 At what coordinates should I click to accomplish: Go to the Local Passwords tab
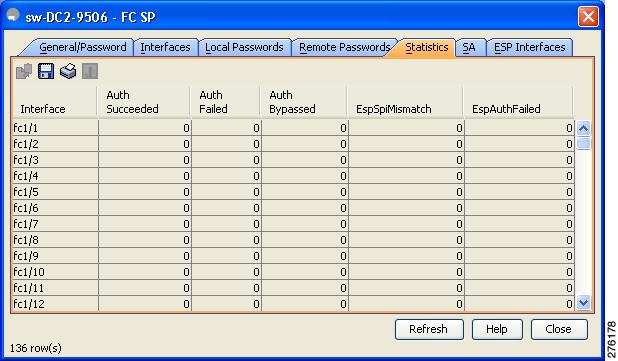pos(244,47)
